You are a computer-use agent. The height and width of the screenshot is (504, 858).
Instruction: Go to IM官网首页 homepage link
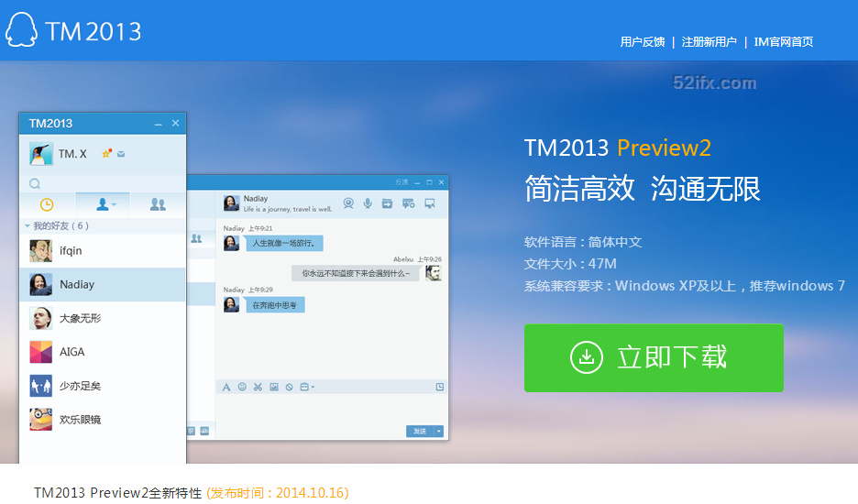783,41
